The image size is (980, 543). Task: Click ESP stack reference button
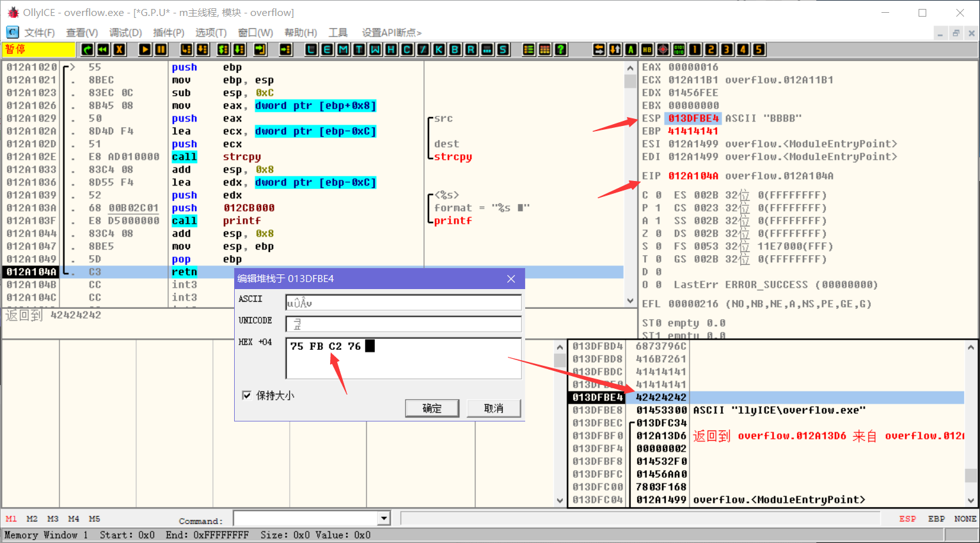907,519
